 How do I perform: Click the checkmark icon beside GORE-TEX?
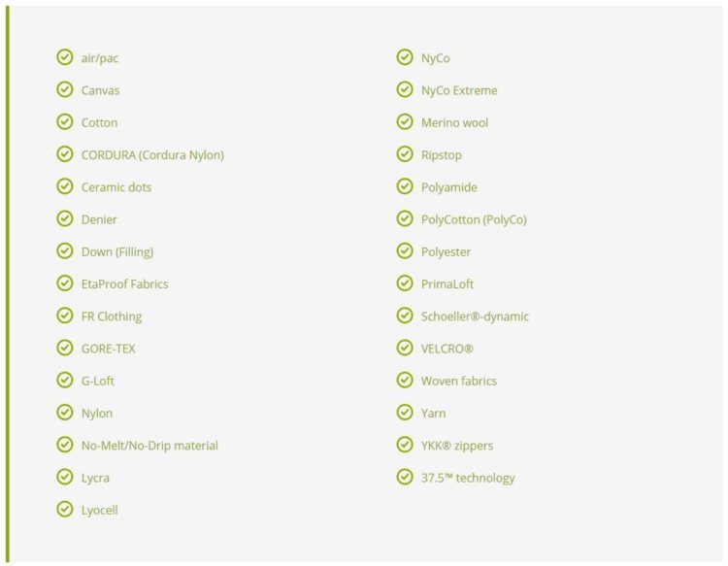65,348
